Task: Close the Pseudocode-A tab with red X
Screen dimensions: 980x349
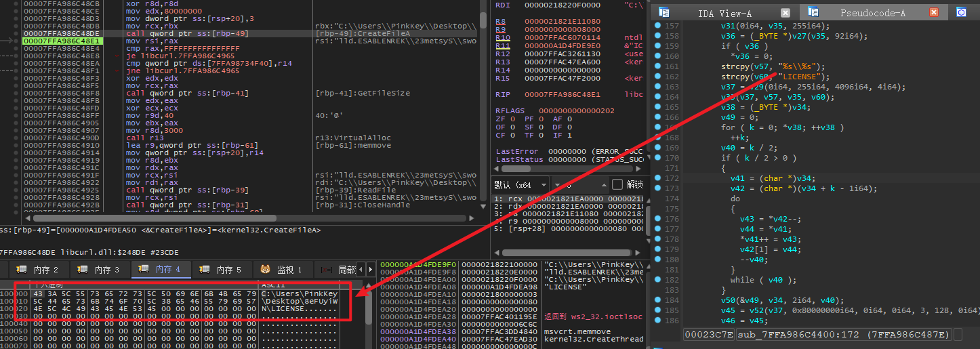Action: pyautogui.click(x=935, y=13)
